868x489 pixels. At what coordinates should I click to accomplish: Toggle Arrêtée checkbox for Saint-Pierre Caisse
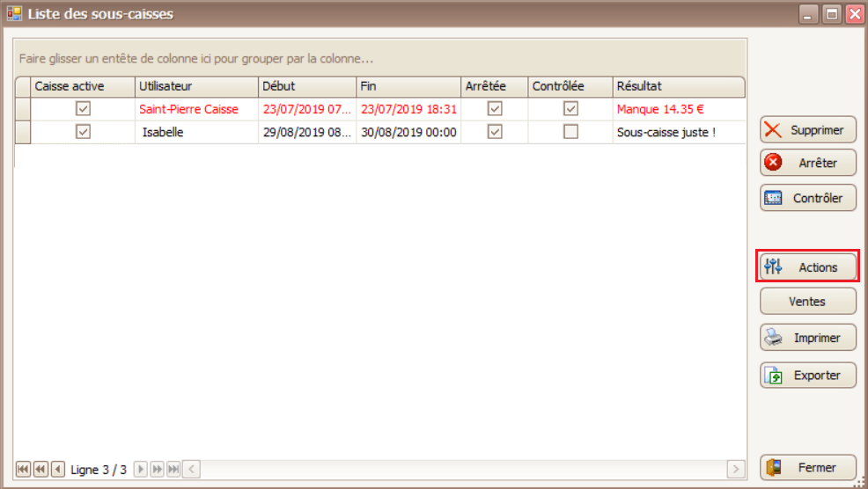pyautogui.click(x=495, y=108)
